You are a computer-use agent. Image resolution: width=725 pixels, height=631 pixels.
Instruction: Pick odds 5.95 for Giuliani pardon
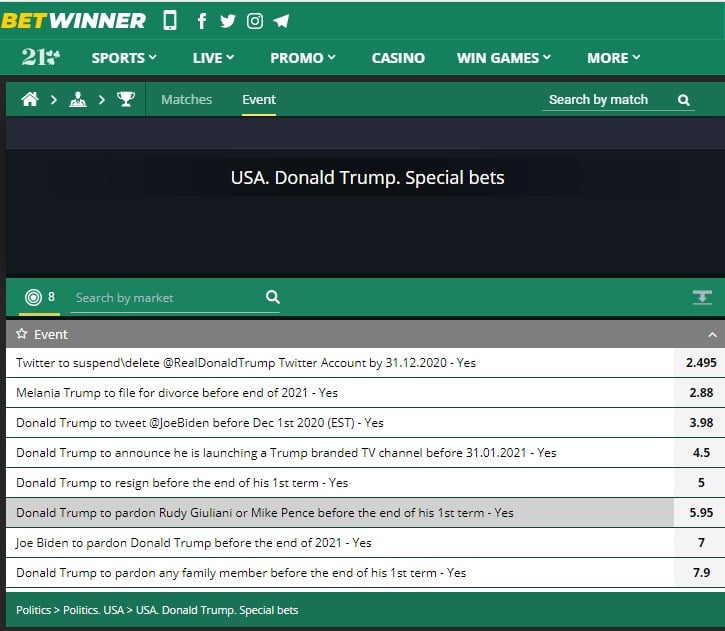(x=700, y=513)
